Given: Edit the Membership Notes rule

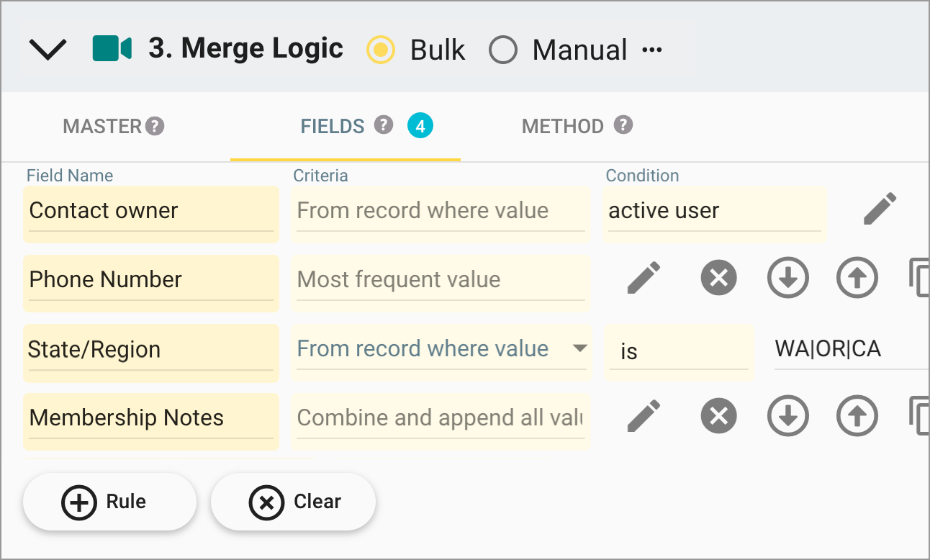Looking at the screenshot, I should tap(644, 415).
